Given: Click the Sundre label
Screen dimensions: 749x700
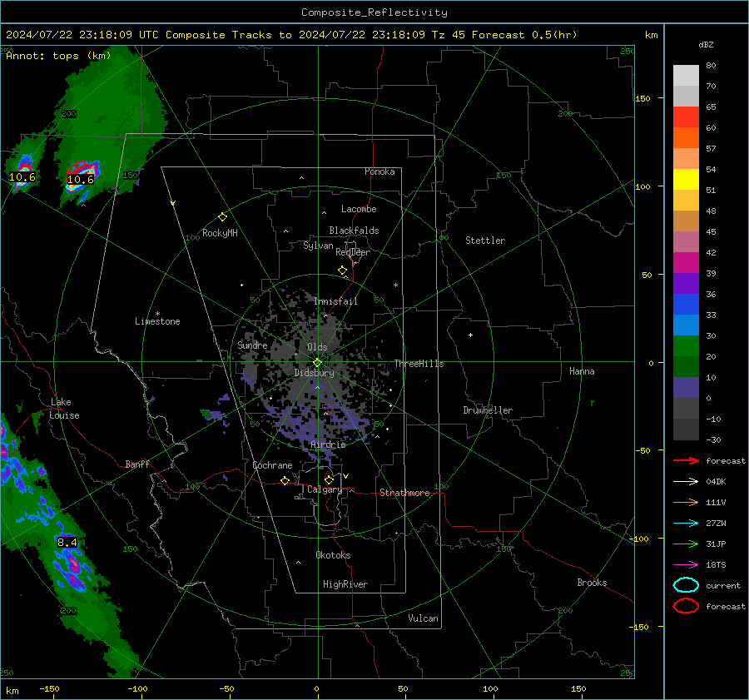Looking at the screenshot, I should [252, 345].
